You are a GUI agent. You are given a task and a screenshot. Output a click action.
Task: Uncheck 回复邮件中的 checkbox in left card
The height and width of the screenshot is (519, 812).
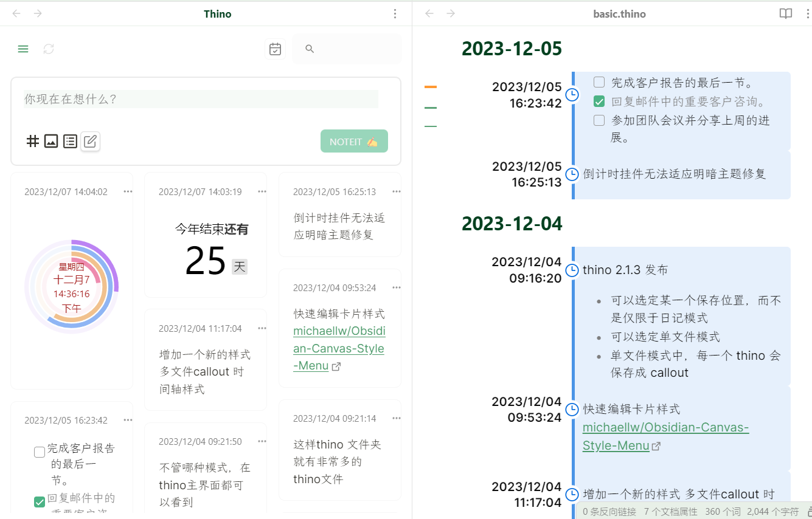[40, 502]
